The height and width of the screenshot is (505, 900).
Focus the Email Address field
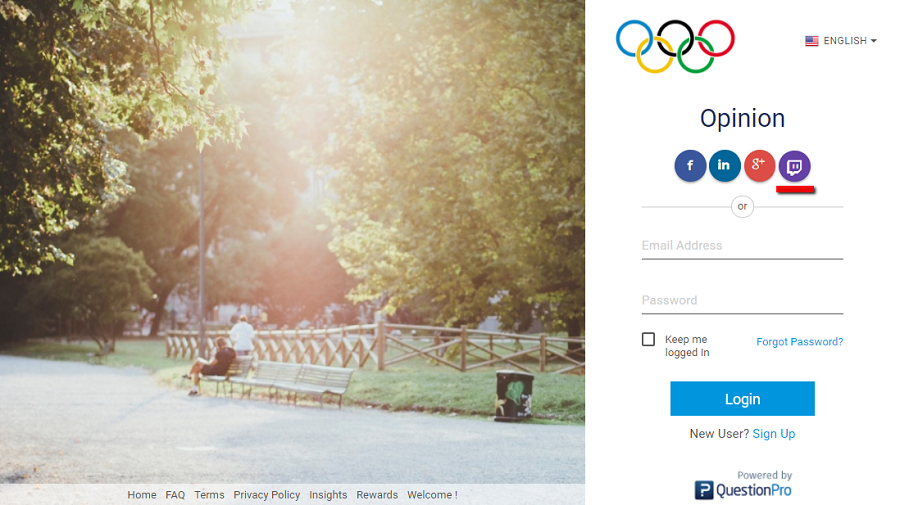tap(742, 246)
